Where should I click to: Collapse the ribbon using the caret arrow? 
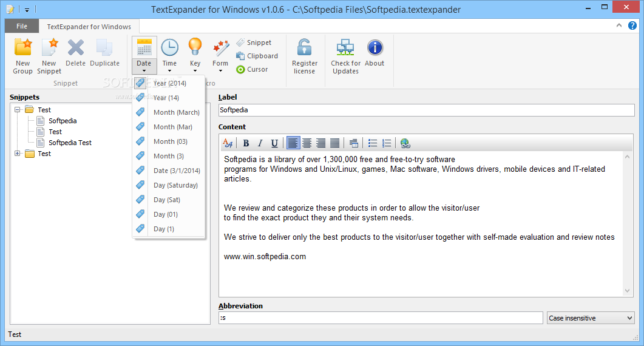coord(619,25)
